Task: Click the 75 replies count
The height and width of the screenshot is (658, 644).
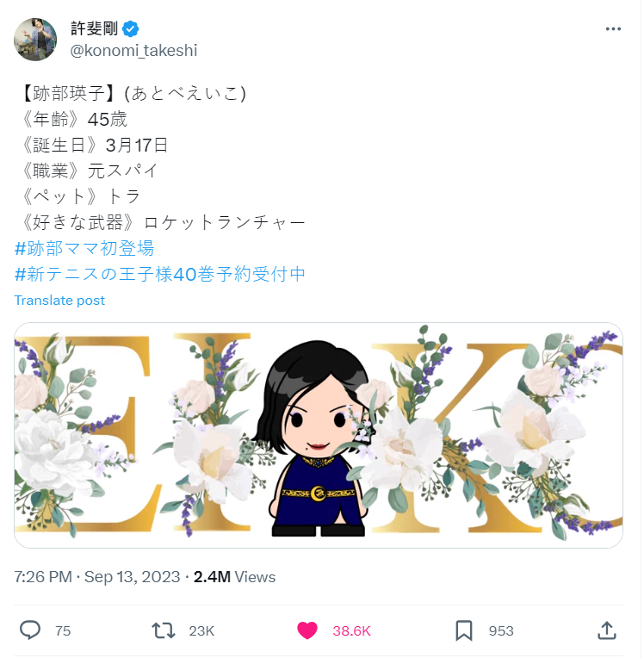Action: 63,631
